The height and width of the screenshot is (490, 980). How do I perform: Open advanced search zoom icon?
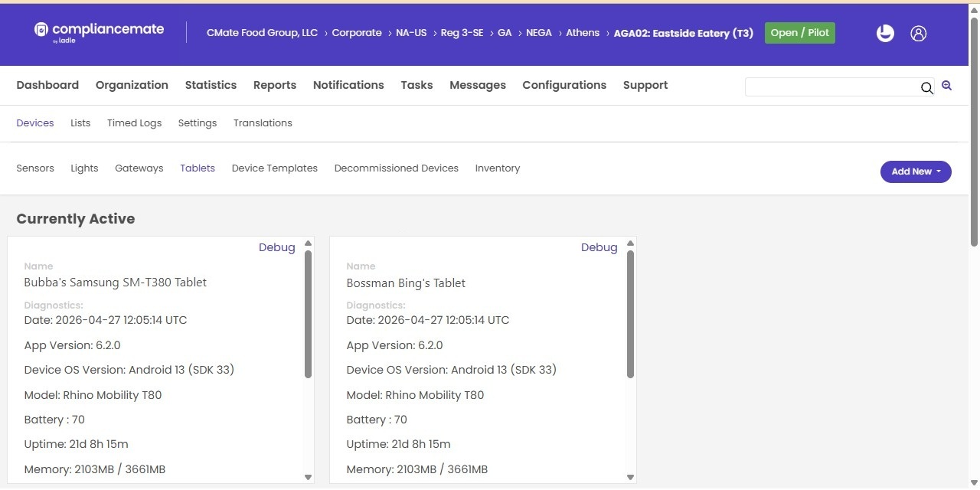pos(947,86)
